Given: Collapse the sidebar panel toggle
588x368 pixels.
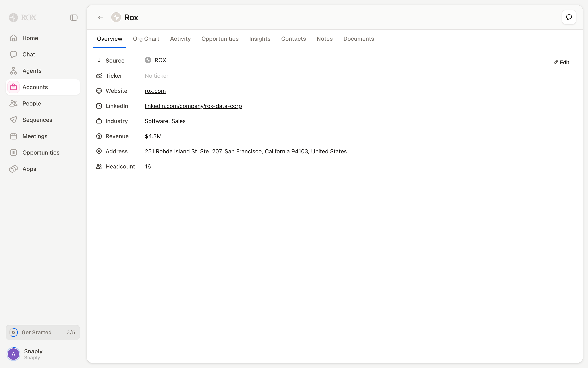Looking at the screenshot, I should [74, 18].
